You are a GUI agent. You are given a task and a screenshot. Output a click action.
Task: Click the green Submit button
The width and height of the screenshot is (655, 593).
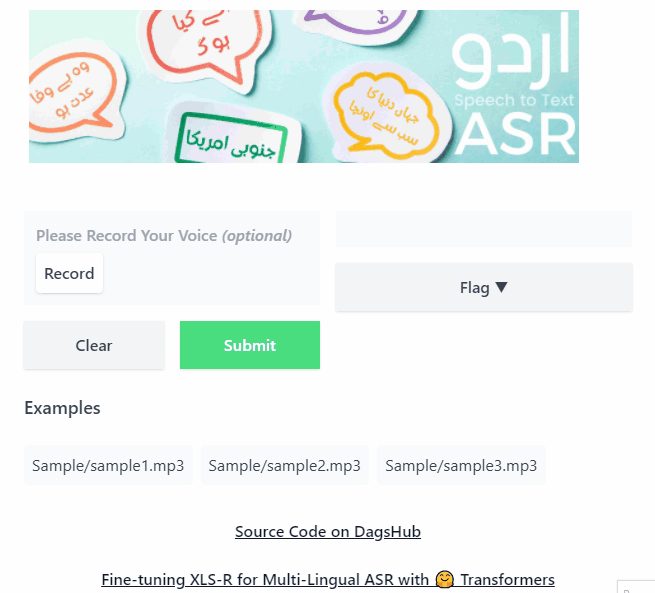click(x=250, y=345)
